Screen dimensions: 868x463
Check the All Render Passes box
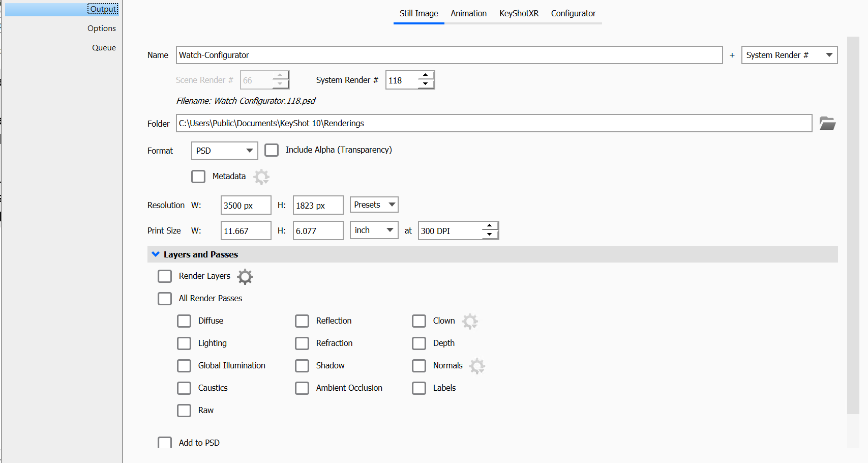point(165,299)
